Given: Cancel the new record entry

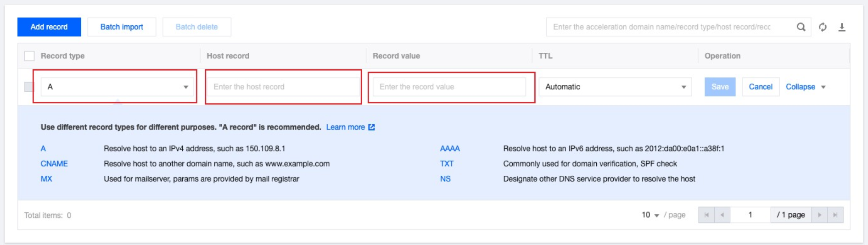Looking at the screenshot, I should pyautogui.click(x=760, y=87).
